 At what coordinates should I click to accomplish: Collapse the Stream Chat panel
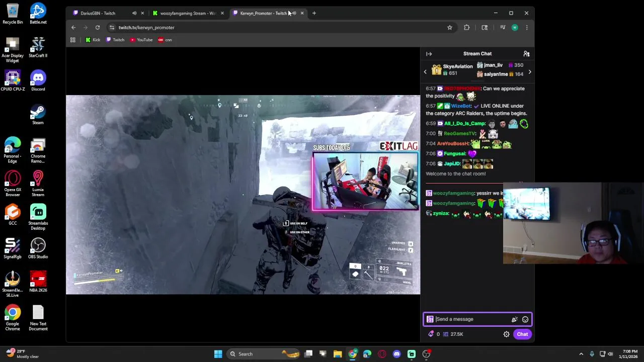pos(429,54)
